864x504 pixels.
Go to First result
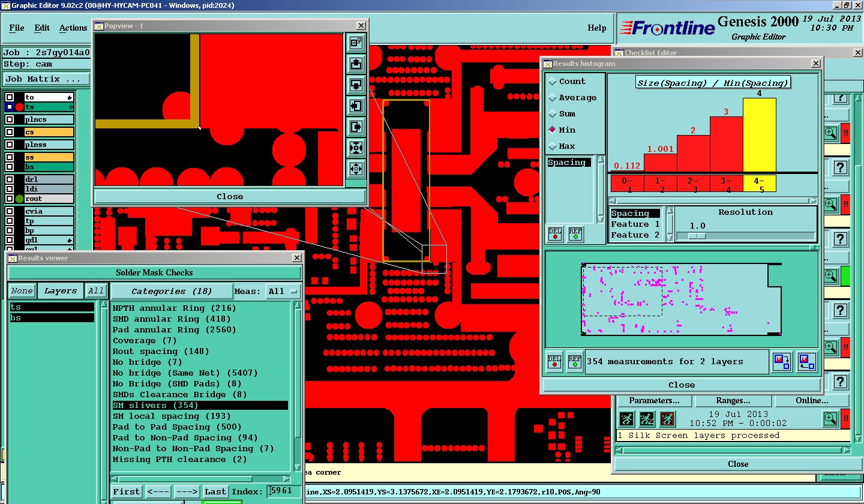point(127,491)
